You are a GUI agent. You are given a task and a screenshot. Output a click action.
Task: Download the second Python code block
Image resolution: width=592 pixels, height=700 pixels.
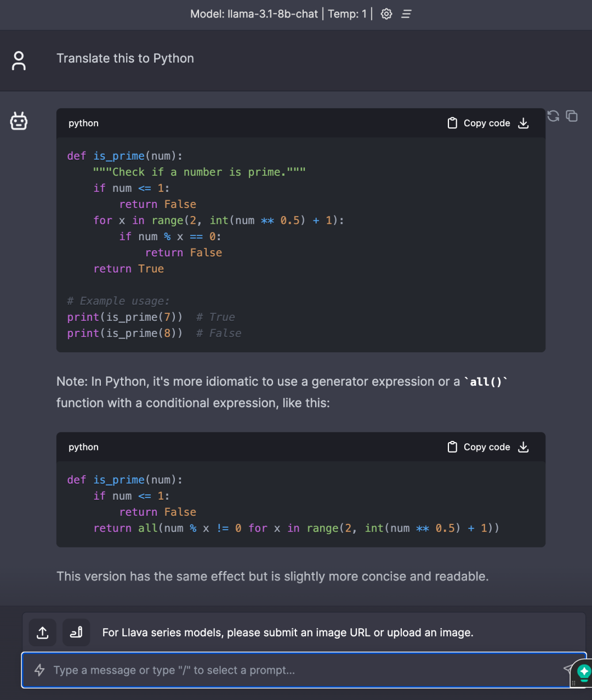[523, 447]
